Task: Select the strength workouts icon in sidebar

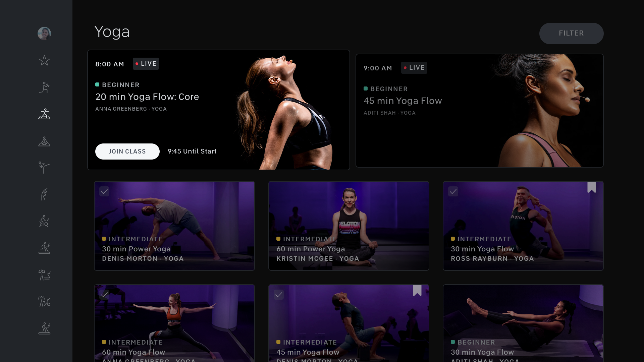Action: (44, 87)
